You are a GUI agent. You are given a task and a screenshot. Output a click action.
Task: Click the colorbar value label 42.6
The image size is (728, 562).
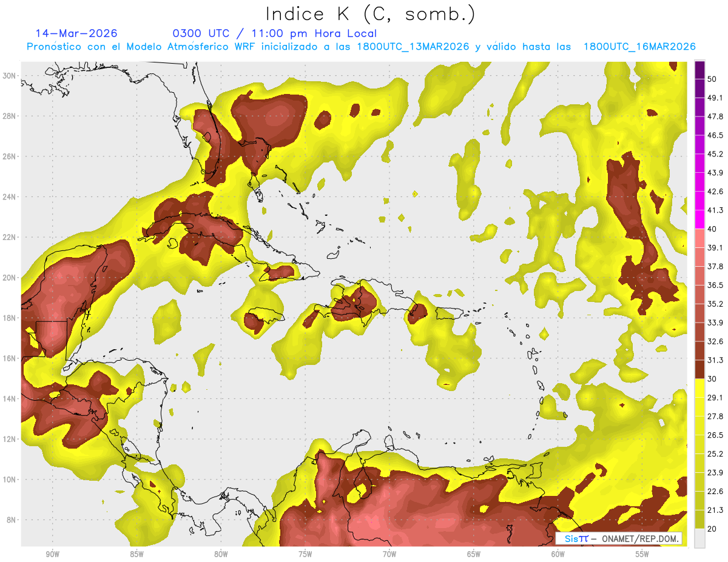(x=715, y=192)
